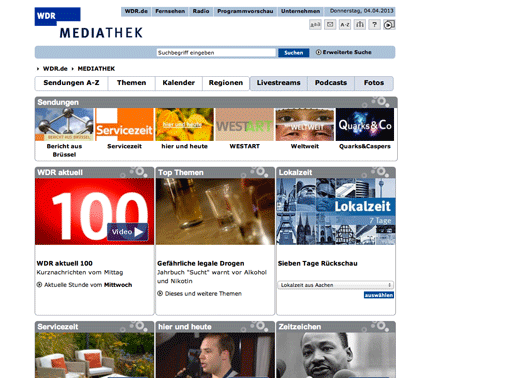Switch to the Fotos tab

click(x=374, y=83)
